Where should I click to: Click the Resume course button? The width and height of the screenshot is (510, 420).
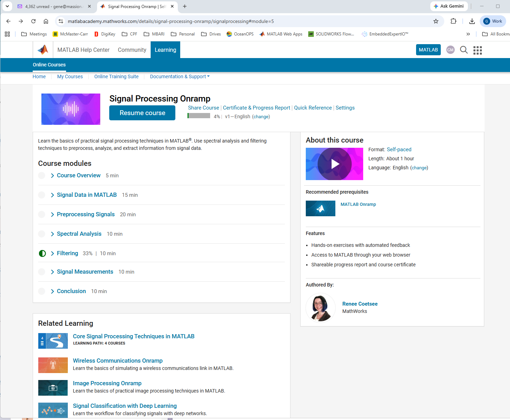[x=142, y=113]
